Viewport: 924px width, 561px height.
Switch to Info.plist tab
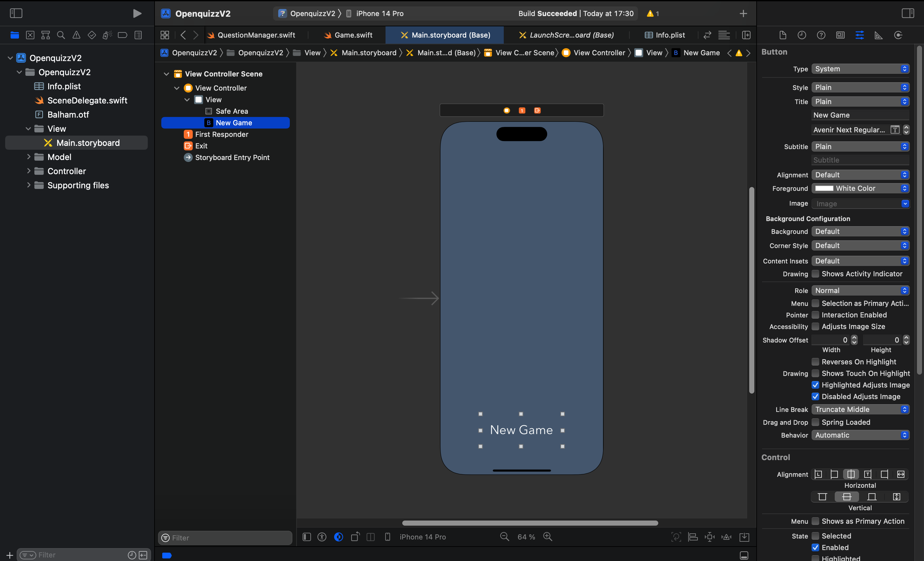point(664,35)
